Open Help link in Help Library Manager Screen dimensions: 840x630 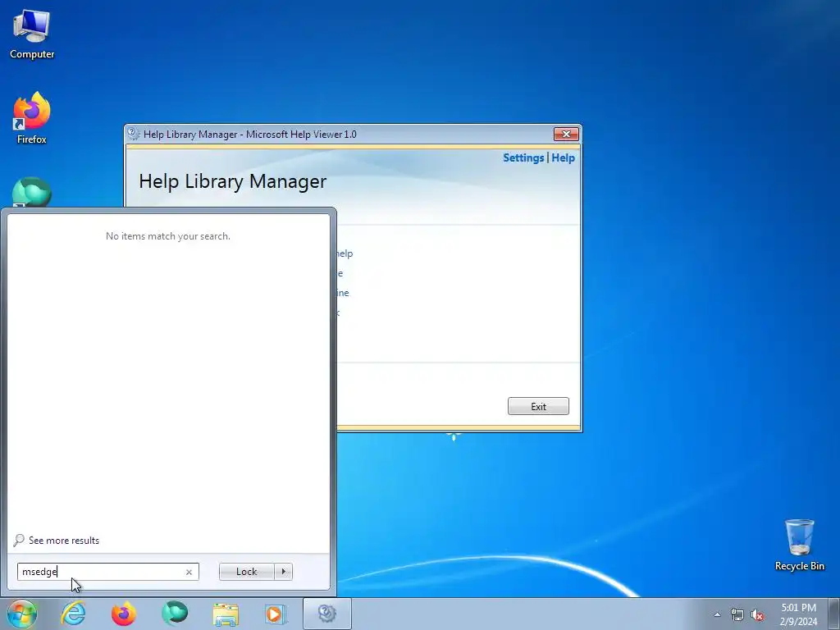click(563, 158)
